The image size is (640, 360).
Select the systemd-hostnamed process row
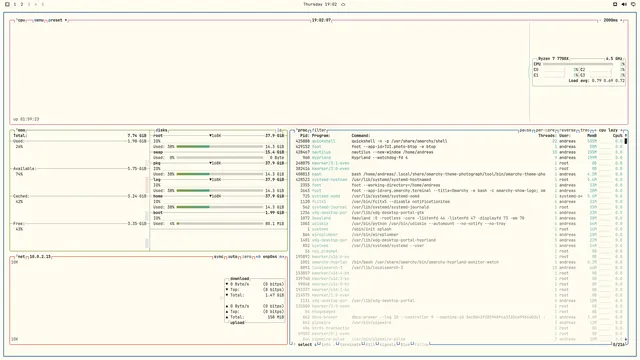pyautogui.click(x=459, y=180)
